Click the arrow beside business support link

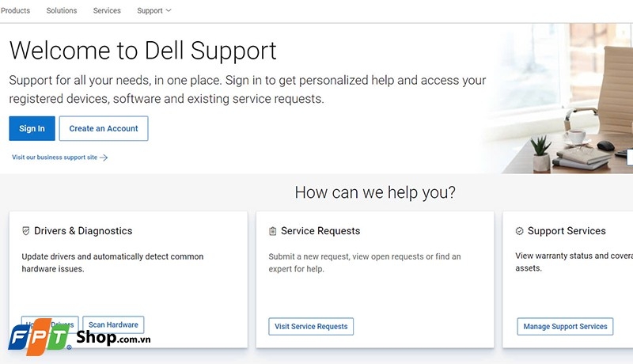point(104,157)
